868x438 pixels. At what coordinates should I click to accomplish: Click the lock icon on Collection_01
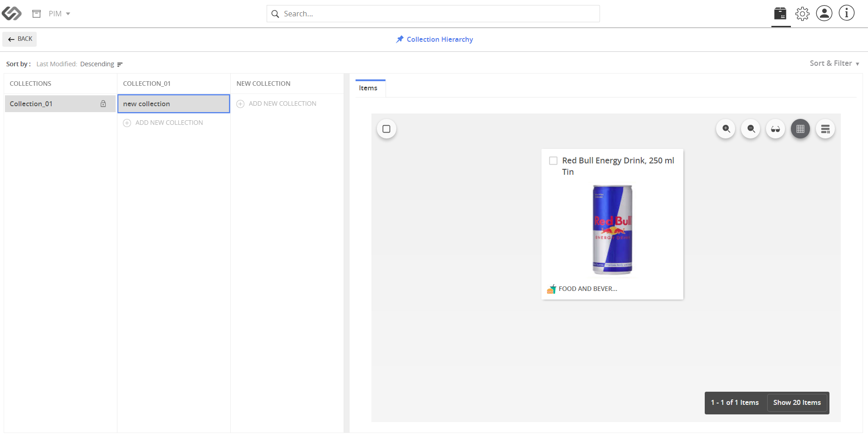(103, 104)
